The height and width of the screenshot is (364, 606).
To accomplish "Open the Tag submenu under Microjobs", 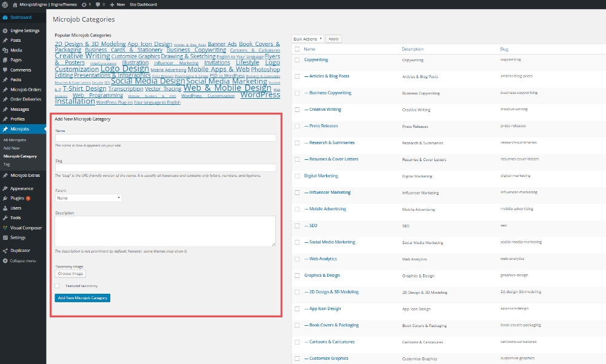I will (7, 164).
